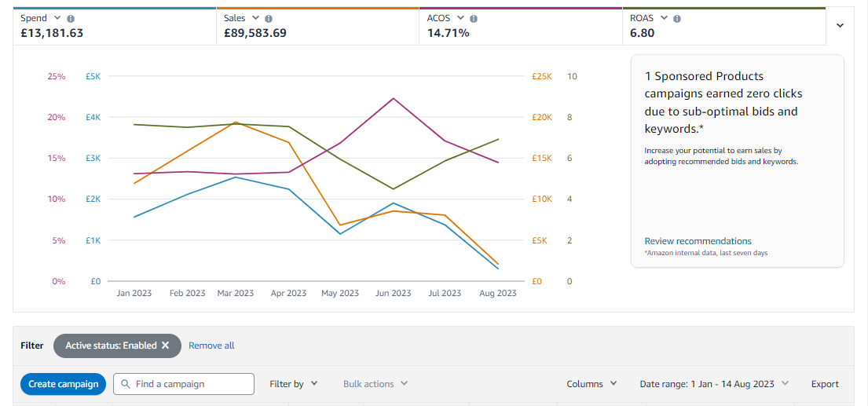Open the Sales metric dropdown
This screenshot has width=868, height=406.
tap(255, 18)
